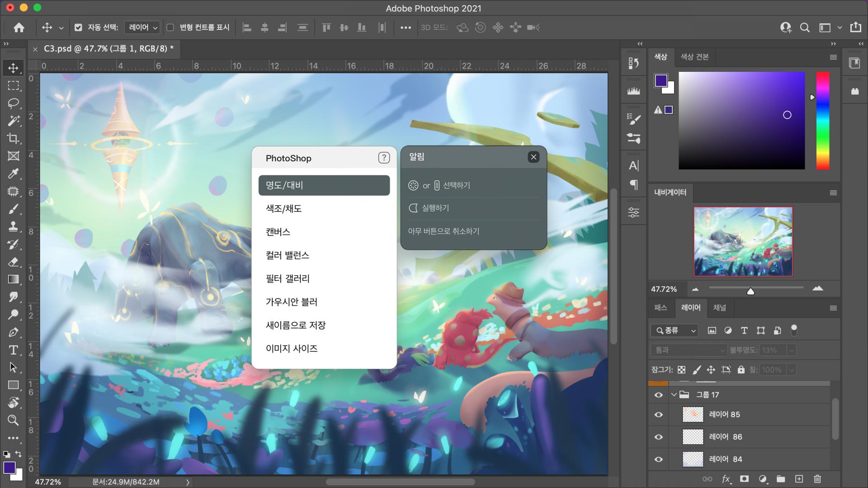This screenshot has height=488, width=868.
Task: Select the Horizontal Type tool
Action: [x=13, y=350]
